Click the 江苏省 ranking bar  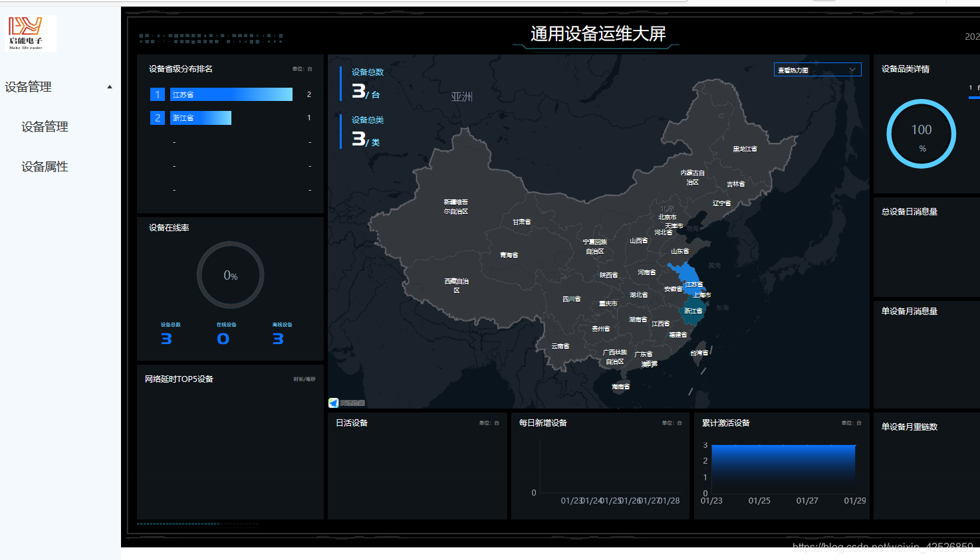click(231, 94)
